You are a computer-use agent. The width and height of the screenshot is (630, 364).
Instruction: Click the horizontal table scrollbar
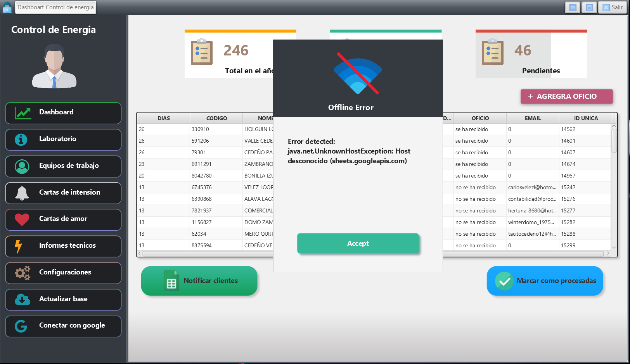(x=373, y=254)
